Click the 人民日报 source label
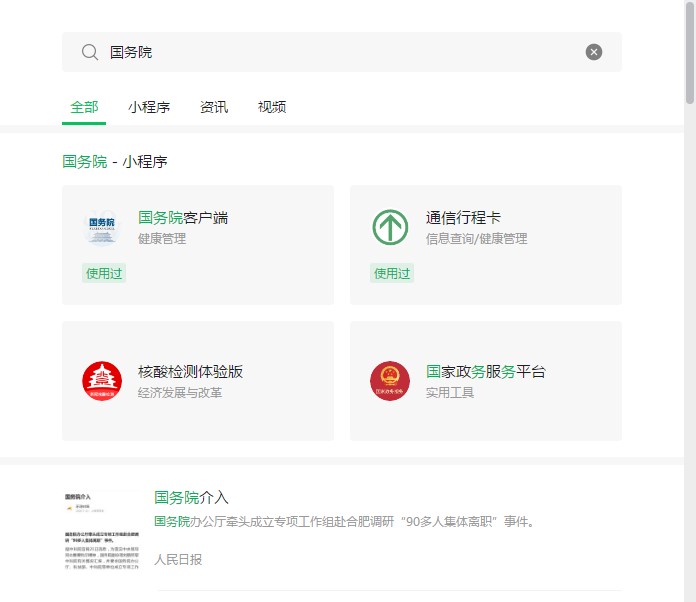 point(178,559)
